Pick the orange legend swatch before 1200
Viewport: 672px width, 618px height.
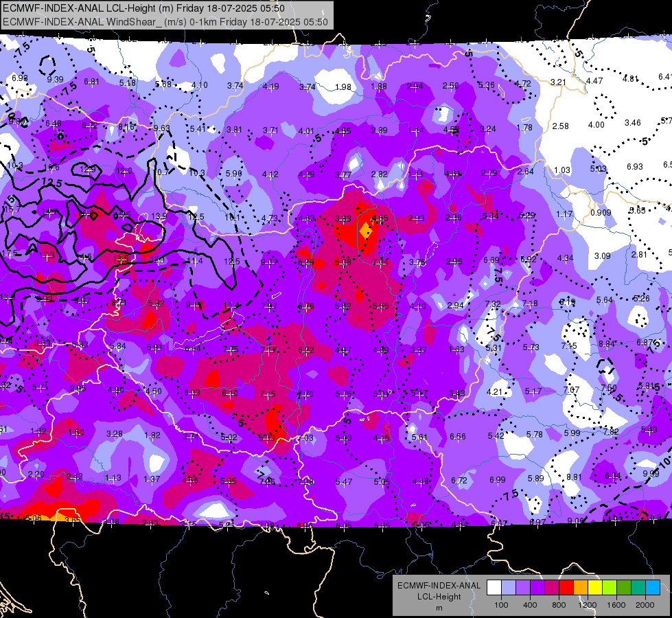click(581, 588)
